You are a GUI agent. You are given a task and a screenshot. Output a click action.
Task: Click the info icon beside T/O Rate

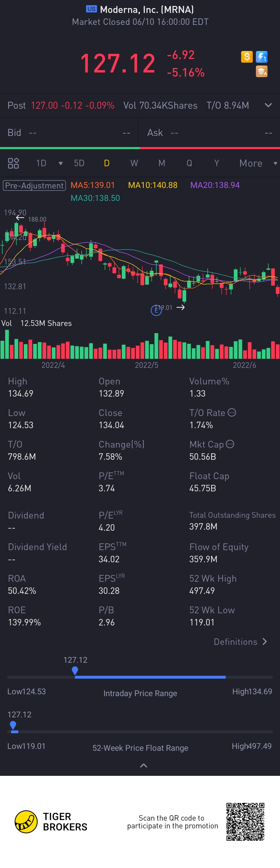click(232, 412)
